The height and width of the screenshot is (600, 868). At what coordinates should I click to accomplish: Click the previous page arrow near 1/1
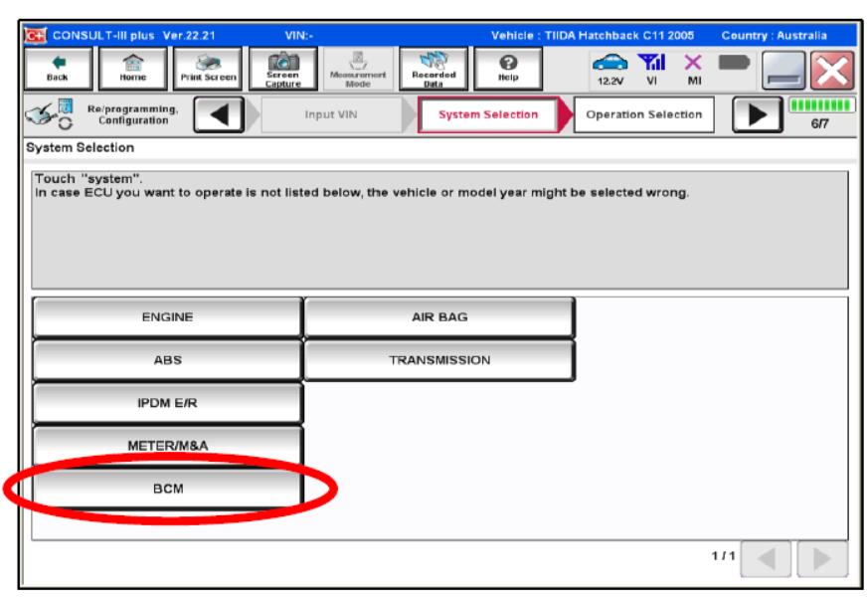[767, 559]
